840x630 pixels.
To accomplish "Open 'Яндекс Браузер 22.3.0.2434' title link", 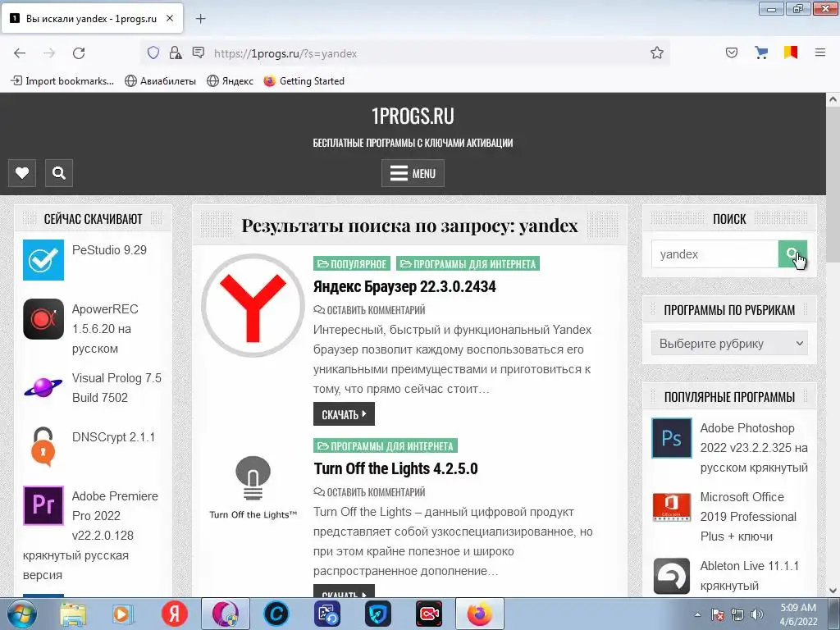I will 404,286.
